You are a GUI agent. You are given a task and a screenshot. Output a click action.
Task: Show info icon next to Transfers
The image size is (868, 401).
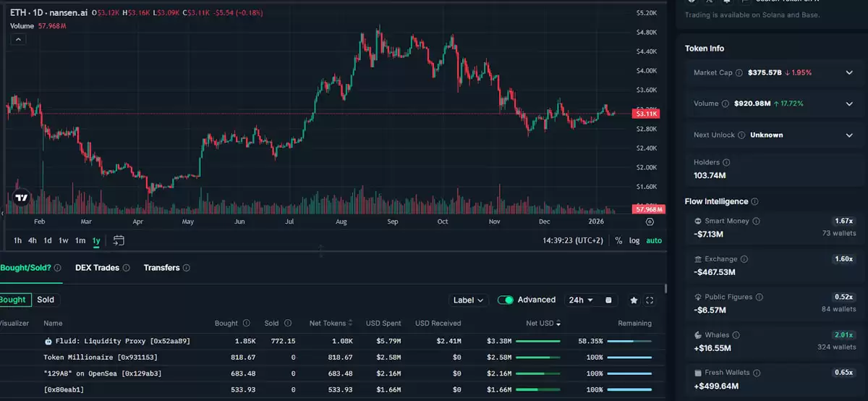pyautogui.click(x=186, y=268)
